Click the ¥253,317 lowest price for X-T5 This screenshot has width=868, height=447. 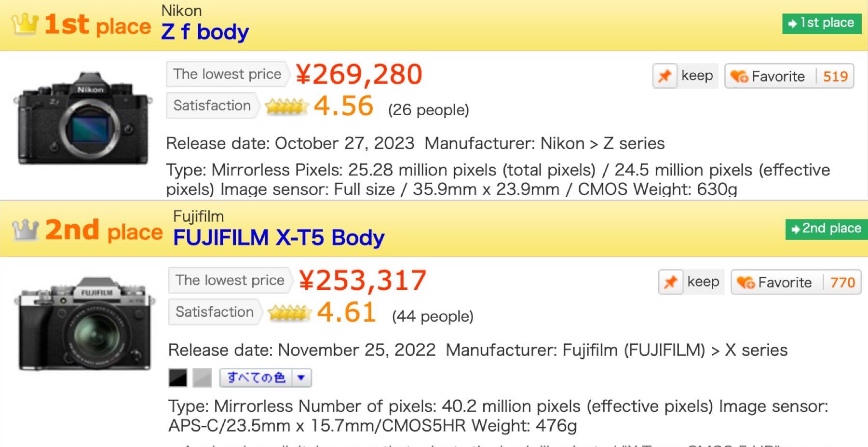363,280
